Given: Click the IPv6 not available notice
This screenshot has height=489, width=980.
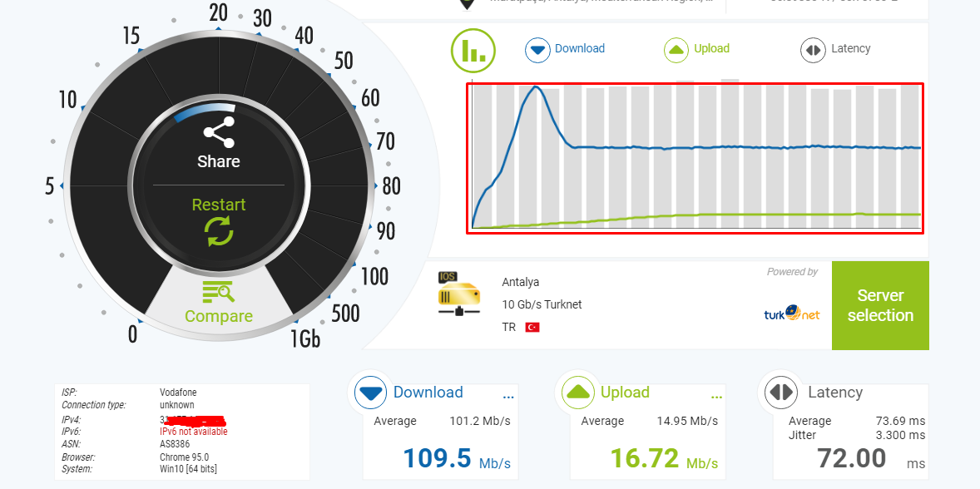Looking at the screenshot, I should tap(194, 432).
